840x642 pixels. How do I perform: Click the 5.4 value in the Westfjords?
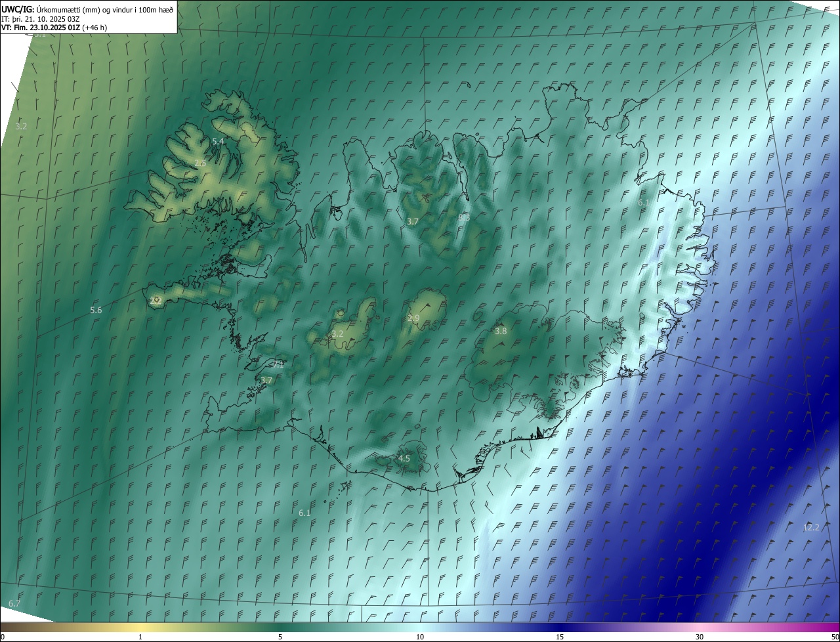[219, 141]
